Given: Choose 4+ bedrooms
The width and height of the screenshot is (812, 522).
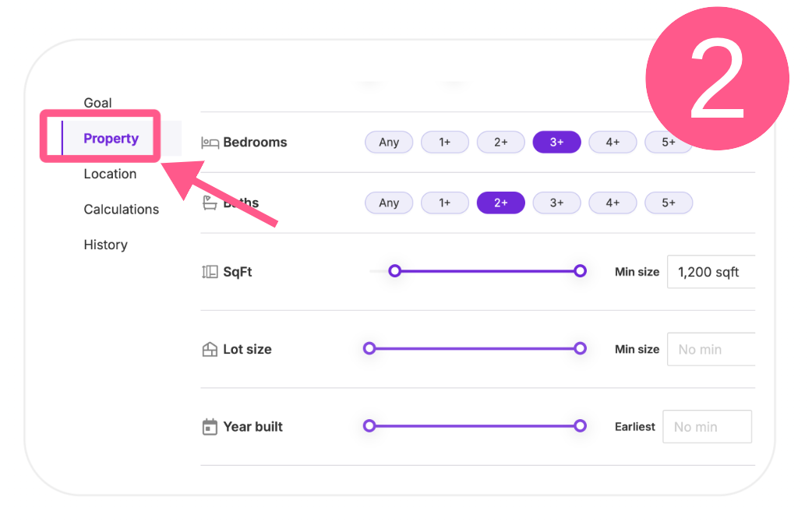Looking at the screenshot, I should point(613,142).
